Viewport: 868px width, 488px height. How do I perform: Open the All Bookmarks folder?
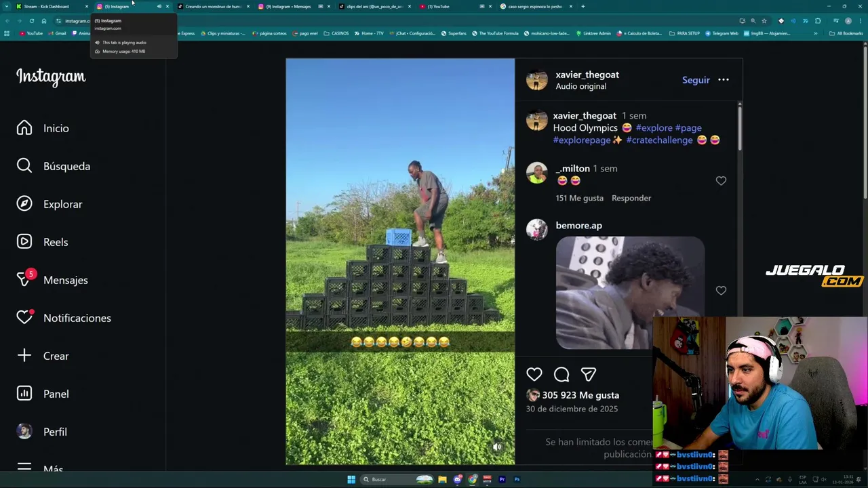846,33
